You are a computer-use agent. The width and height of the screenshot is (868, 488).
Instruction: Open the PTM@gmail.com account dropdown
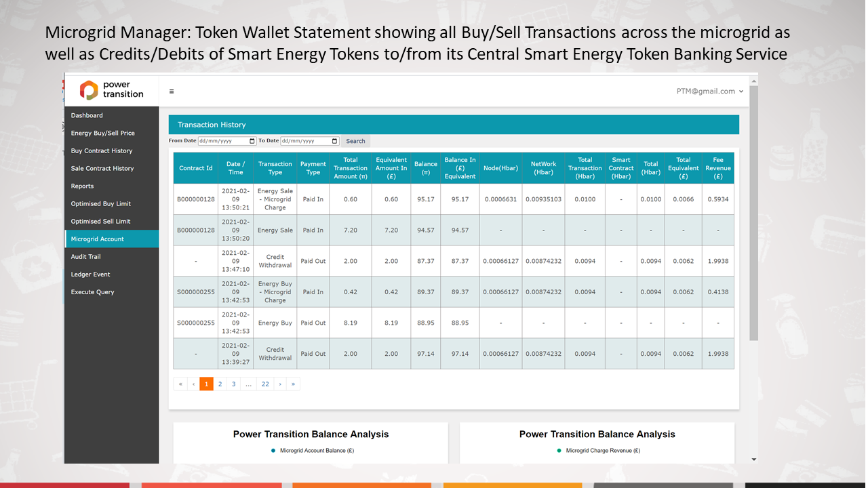pos(710,91)
